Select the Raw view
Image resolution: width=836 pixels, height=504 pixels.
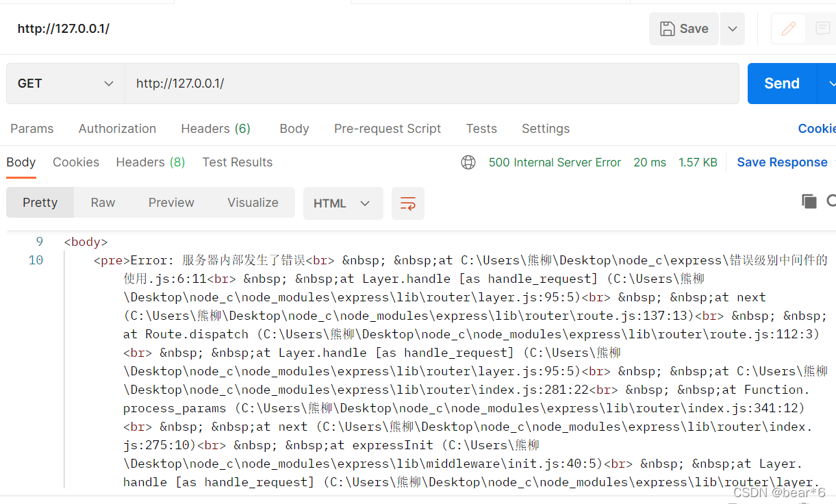click(103, 203)
